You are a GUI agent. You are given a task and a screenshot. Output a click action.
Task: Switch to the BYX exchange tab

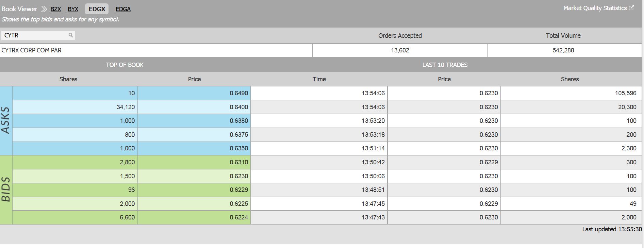pos(73,9)
